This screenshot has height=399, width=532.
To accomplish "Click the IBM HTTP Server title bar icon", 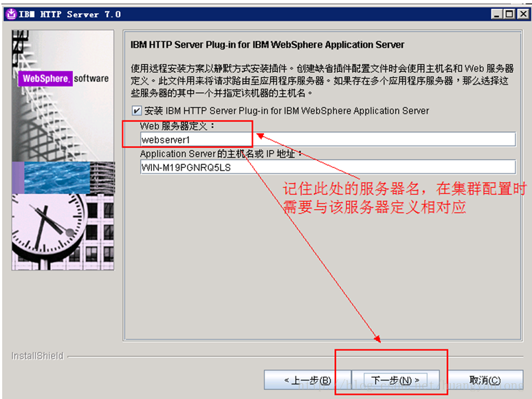I will click(11, 14).
